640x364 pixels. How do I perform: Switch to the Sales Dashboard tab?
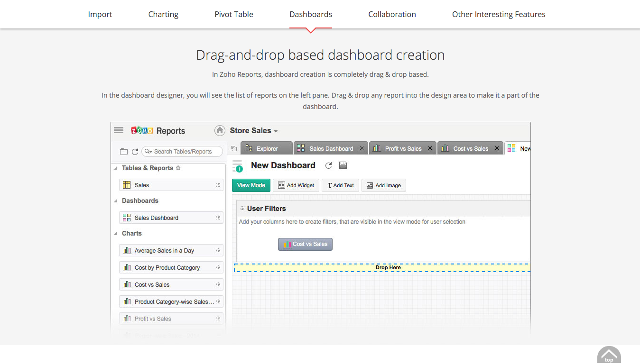click(331, 148)
